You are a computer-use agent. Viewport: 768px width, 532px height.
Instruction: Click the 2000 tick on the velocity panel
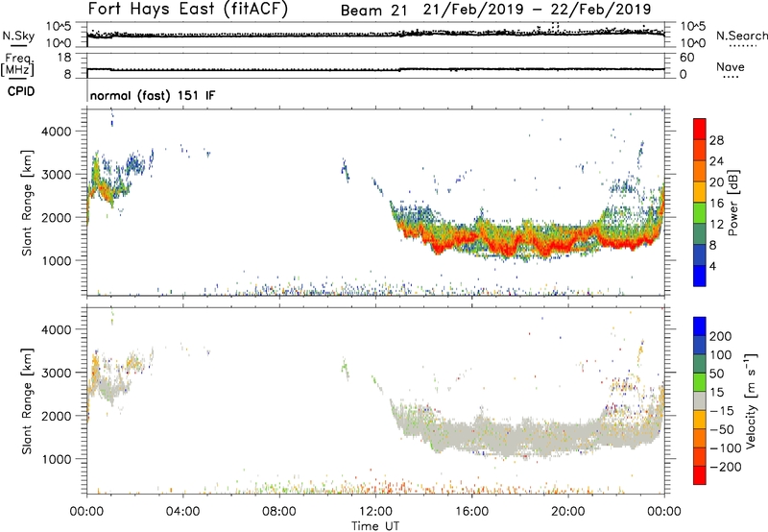pyautogui.click(x=56, y=416)
